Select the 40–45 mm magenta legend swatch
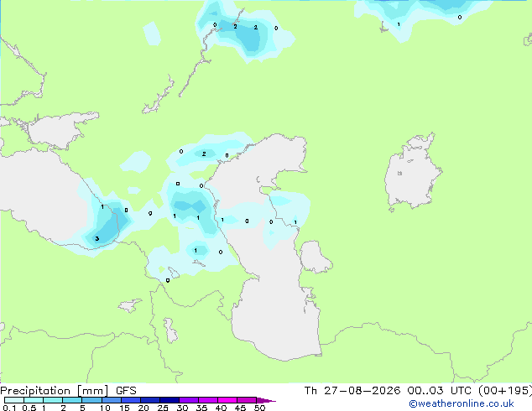This screenshot has height=411, width=532. coord(227,400)
